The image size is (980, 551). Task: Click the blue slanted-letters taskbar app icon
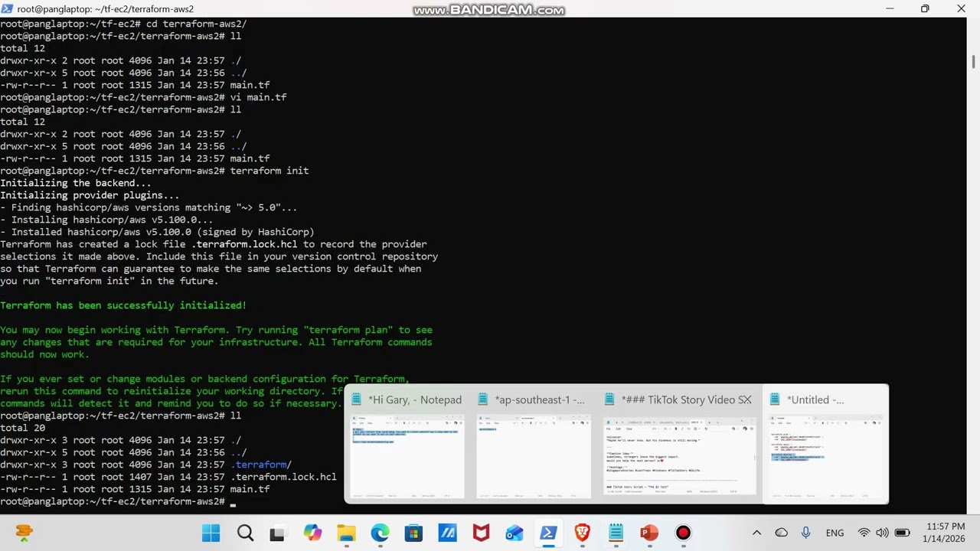[447, 533]
